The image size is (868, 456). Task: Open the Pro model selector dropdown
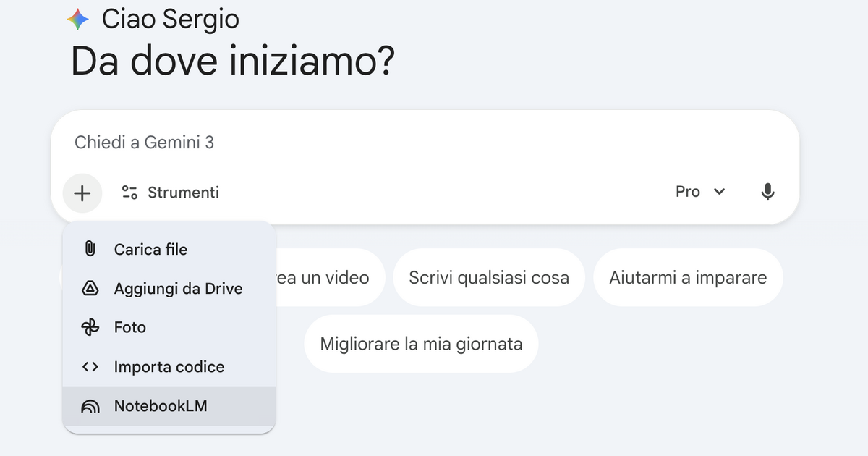[x=688, y=192]
